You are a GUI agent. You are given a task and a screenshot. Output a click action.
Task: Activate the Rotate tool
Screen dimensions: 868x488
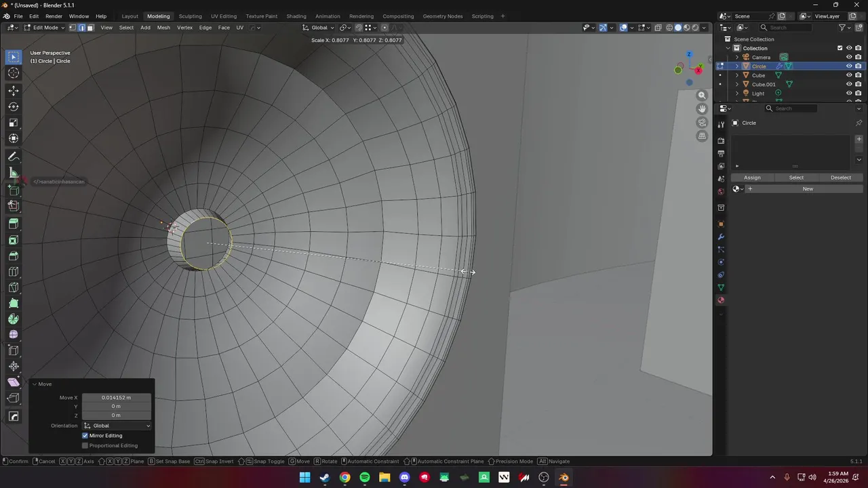coord(14,107)
